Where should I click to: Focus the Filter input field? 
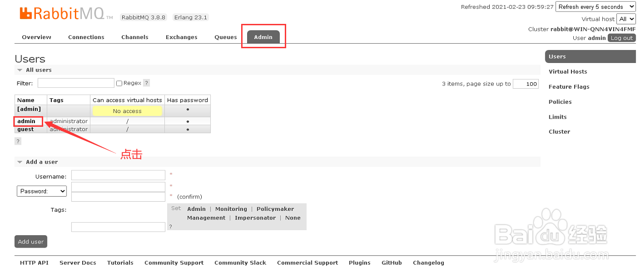click(76, 83)
